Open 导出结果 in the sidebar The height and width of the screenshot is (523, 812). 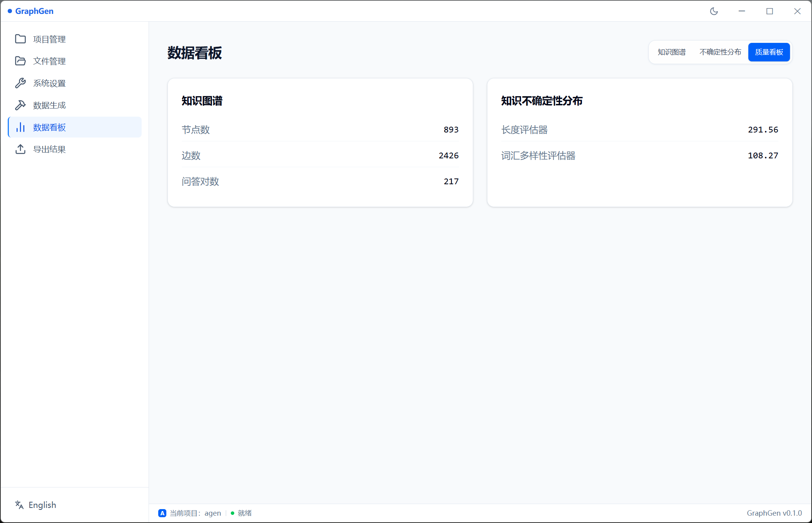(74, 149)
